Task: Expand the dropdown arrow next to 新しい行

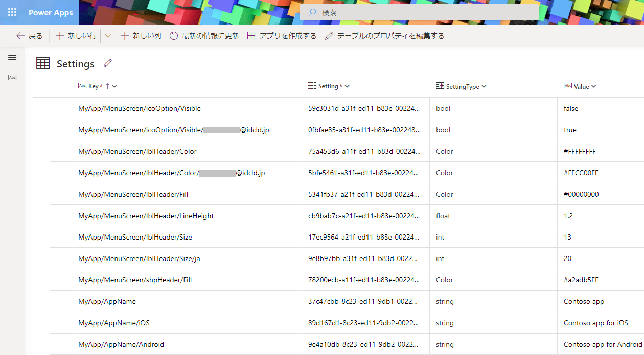Action: (108, 36)
